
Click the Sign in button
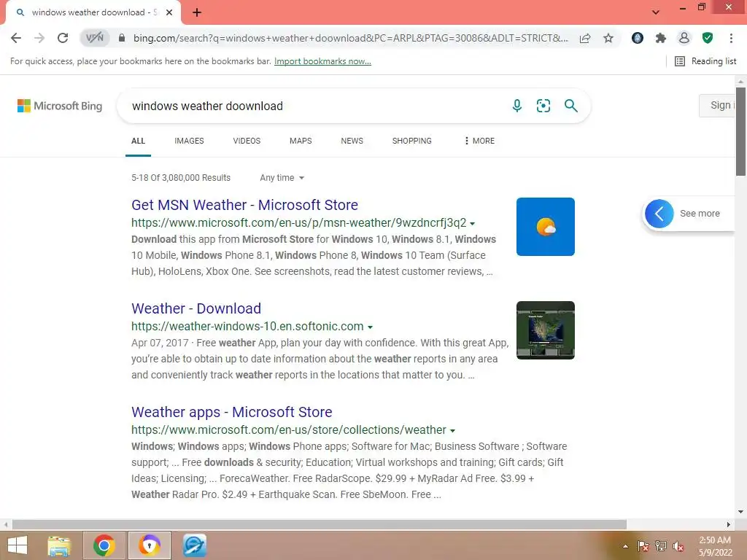click(x=719, y=105)
